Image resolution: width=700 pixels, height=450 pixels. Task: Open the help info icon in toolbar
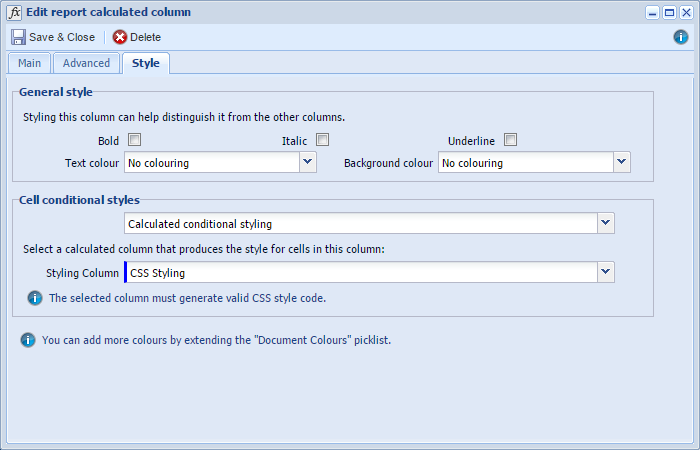point(680,37)
